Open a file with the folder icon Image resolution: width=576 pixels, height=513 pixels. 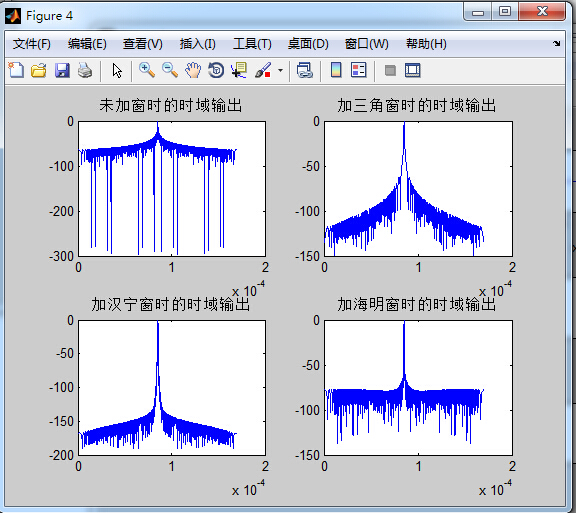tap(39, 70)
